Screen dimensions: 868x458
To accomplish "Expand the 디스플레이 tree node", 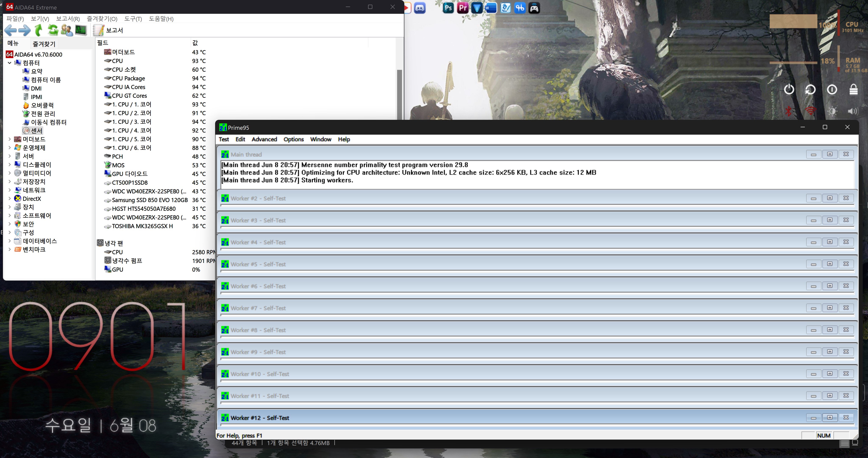I will pyautogui.click(x=10, y=165).
